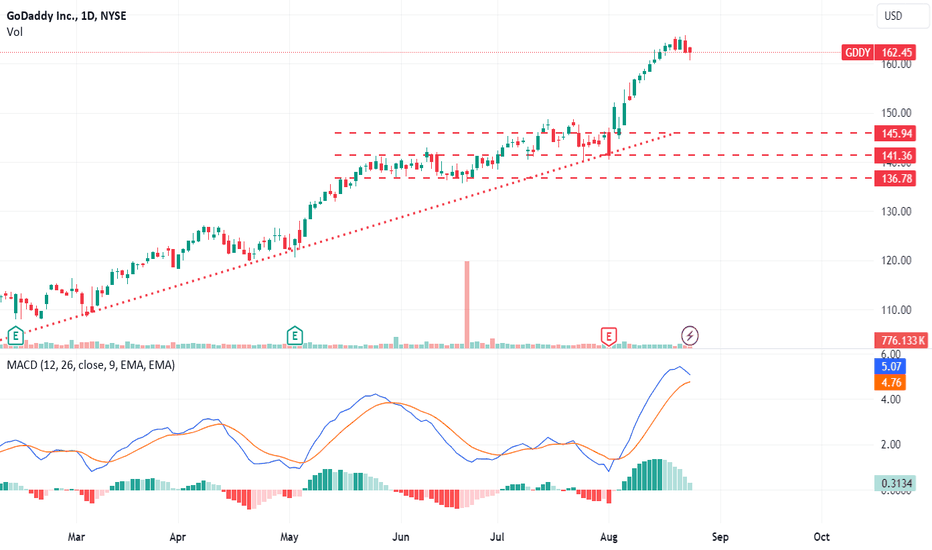Click the February earnings E marker

(15, 336)
